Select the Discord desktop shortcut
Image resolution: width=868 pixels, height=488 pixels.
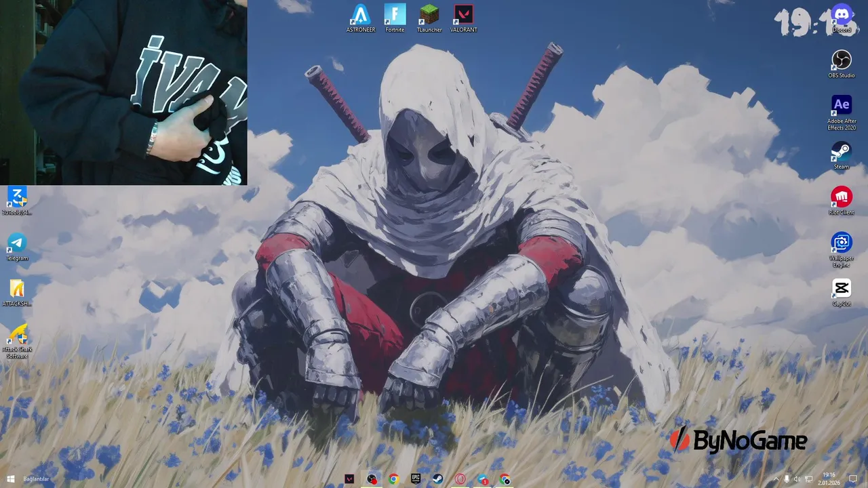coord(842,18)
